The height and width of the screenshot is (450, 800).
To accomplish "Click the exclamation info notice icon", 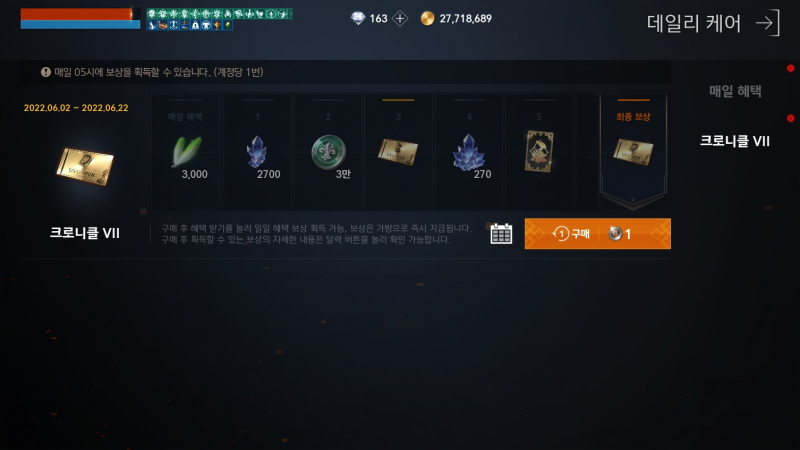I will 46,72.
